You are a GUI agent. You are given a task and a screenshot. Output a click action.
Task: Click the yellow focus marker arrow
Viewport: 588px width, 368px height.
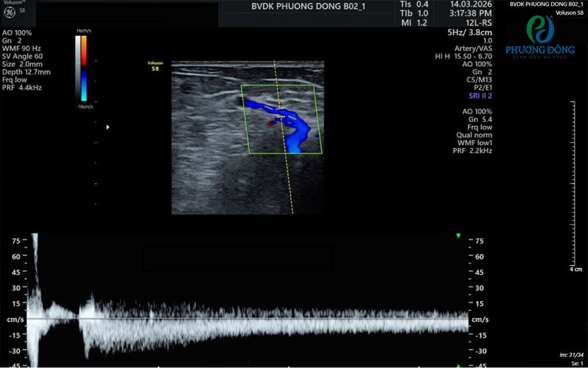pyautogui.click(x=108, y=127)
